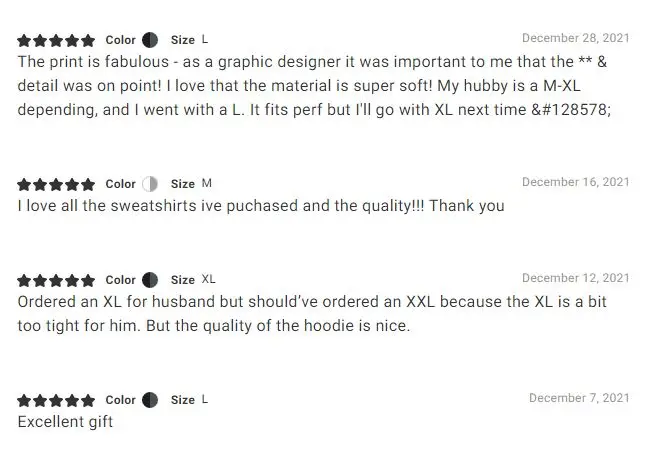Image resolution: width=666 pixels, height=458 pixels.
Task: Click the 'I love all the sweatshirts' review text
Action: 261,206
